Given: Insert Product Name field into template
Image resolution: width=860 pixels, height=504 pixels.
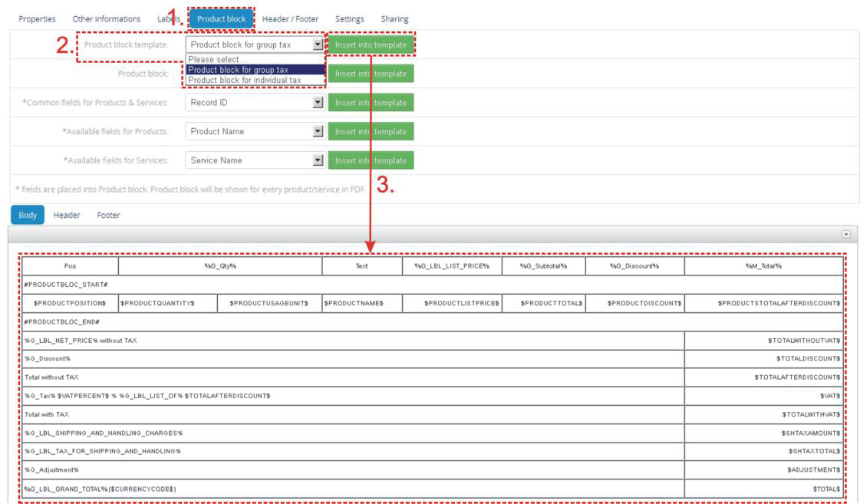Looking at the screenshot, I should click(371, 132).
